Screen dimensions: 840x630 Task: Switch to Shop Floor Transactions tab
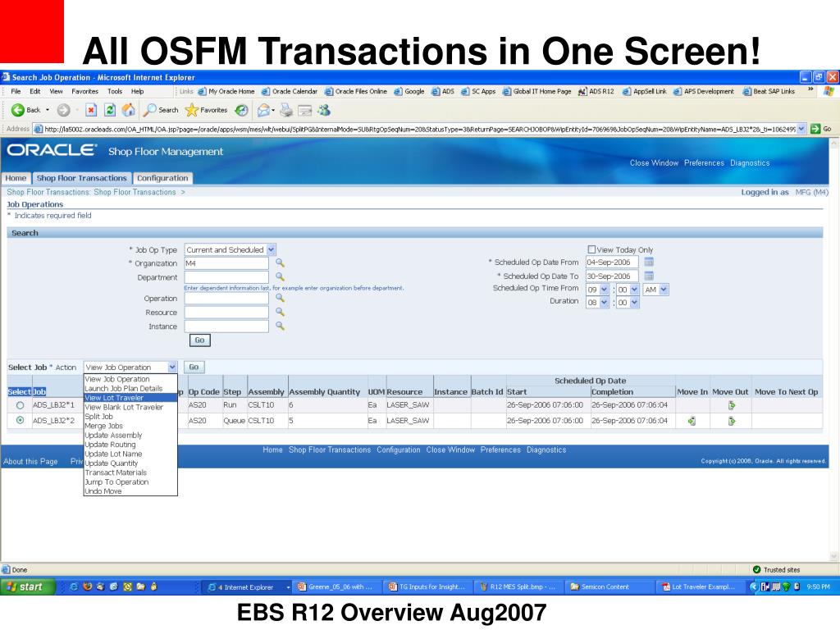[x=81, y=178]
